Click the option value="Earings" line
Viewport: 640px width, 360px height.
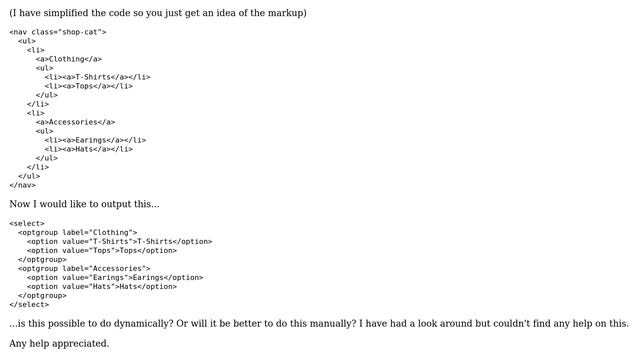point(115,277)
